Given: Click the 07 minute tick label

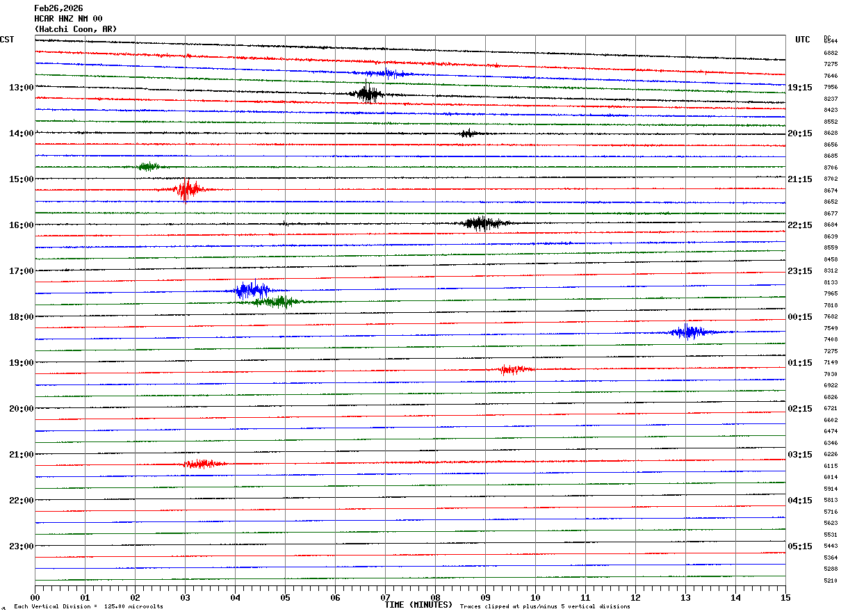Looking at the screenshot, I should [385, 597].
